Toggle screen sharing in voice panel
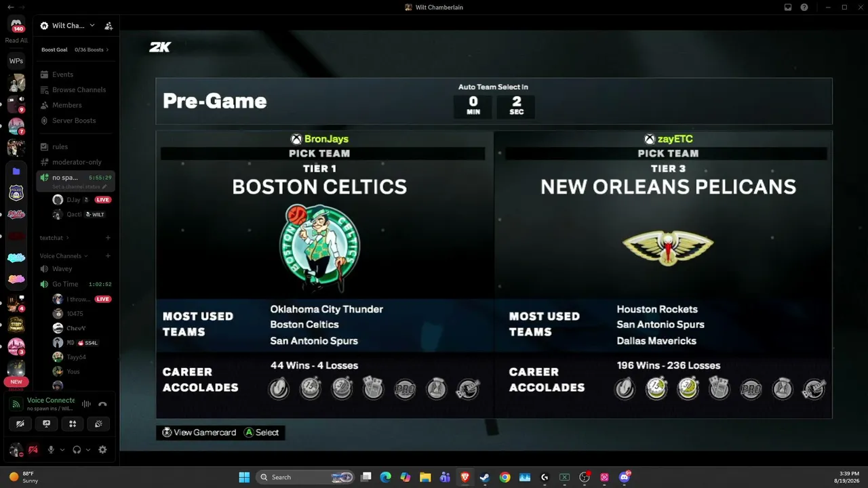Screen dimensions: 868x488 coord(46,424)
